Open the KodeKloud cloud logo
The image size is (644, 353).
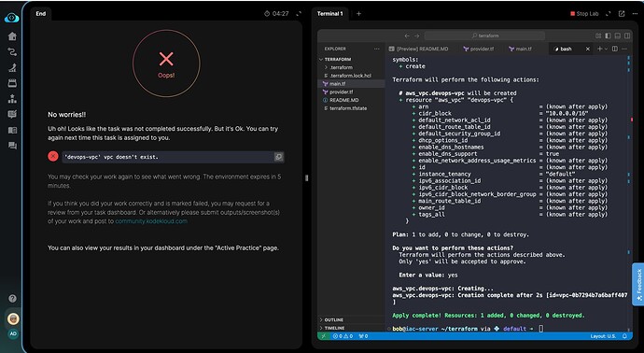(x=11, y=18)
